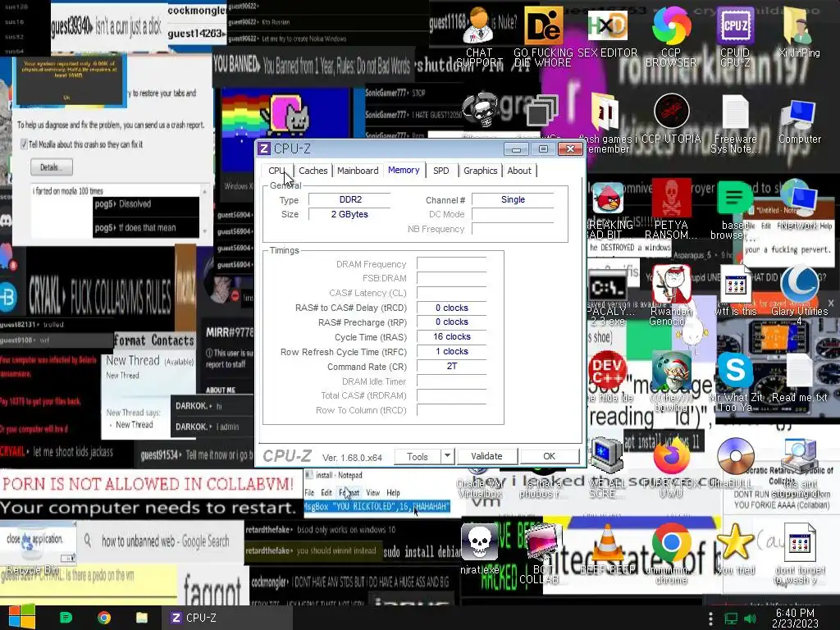Launch the CPUID CPU-Z desktop shortcut
This screenshot has height=630, width=840.
[735, 25]
